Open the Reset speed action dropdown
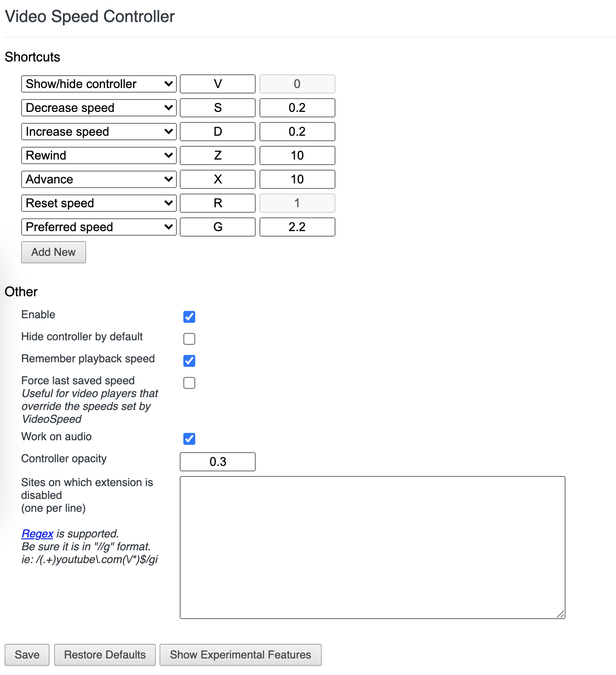616x675 pixels. tap(98, 203)
